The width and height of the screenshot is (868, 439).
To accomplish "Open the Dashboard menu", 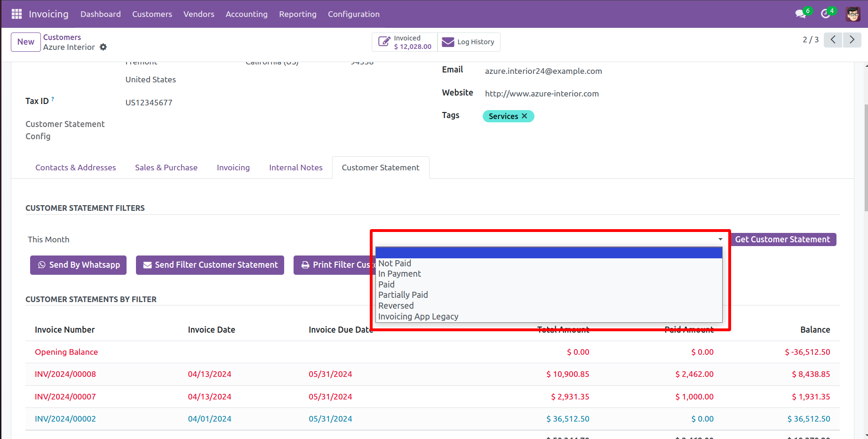I will click(101, 14).
